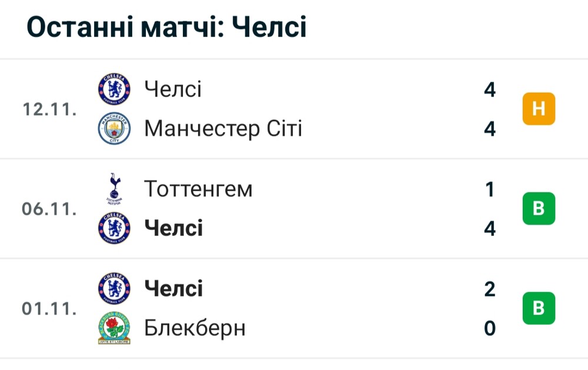This screenshot has height=370, width=588.
Task: Click Chelsea crest in 06.11 match
Action: click(114, 228)
